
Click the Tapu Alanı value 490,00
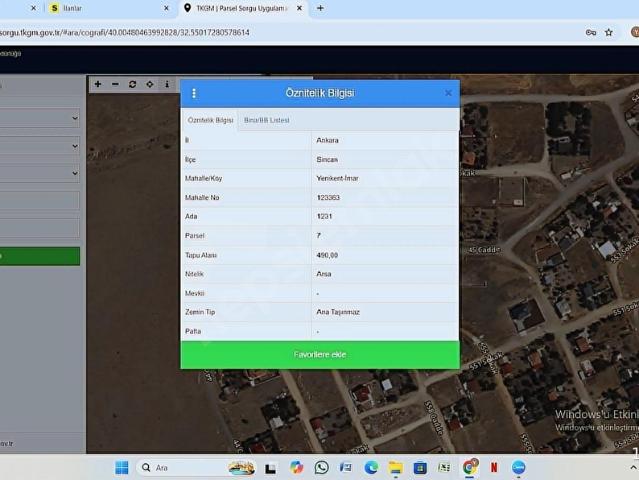[x=327, y=255]
